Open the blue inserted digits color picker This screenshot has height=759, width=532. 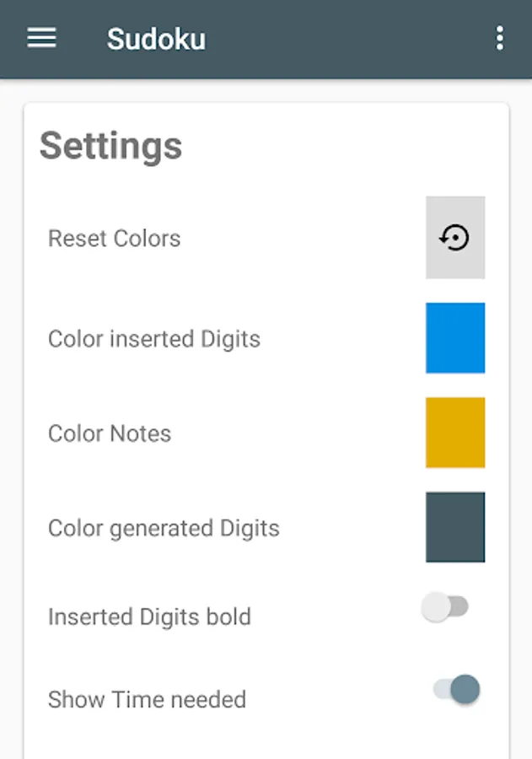[x=454, y=337]
